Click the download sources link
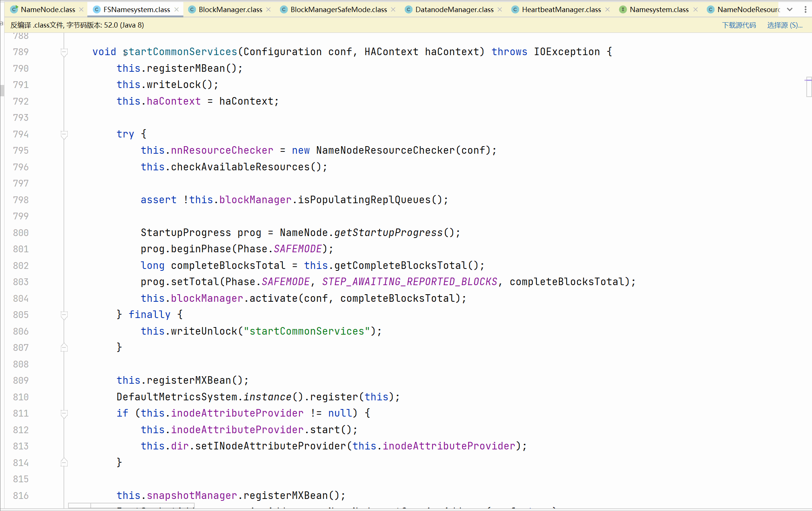Screen dimensions: 812x511 (x=739, y=25)
